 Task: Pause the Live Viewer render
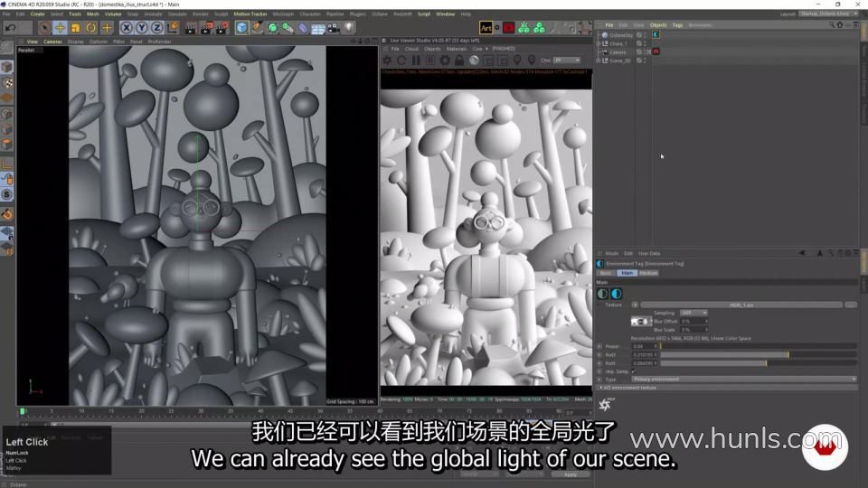[416, 61]
